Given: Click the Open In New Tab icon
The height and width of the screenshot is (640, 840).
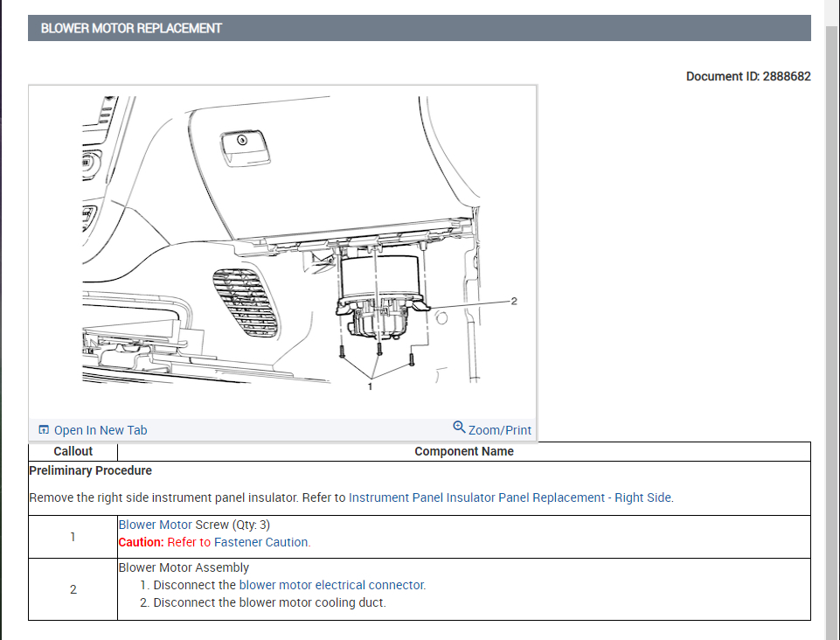Looking at the screenshot, I should (x=44, y=430).
